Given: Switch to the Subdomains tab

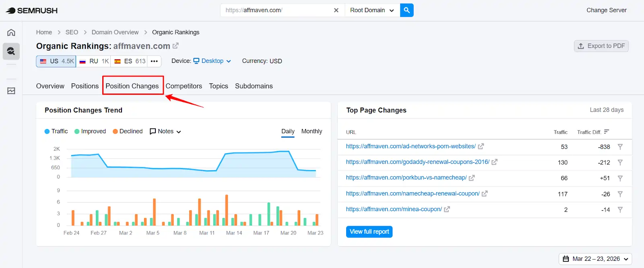Looking at the screenshot, I should pos(254,86).
